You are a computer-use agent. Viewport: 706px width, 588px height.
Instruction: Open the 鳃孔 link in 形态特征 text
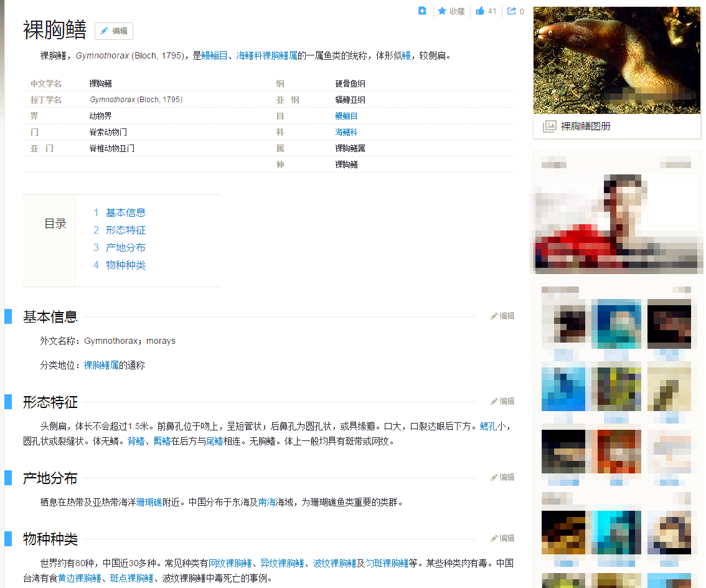(487, 427)
